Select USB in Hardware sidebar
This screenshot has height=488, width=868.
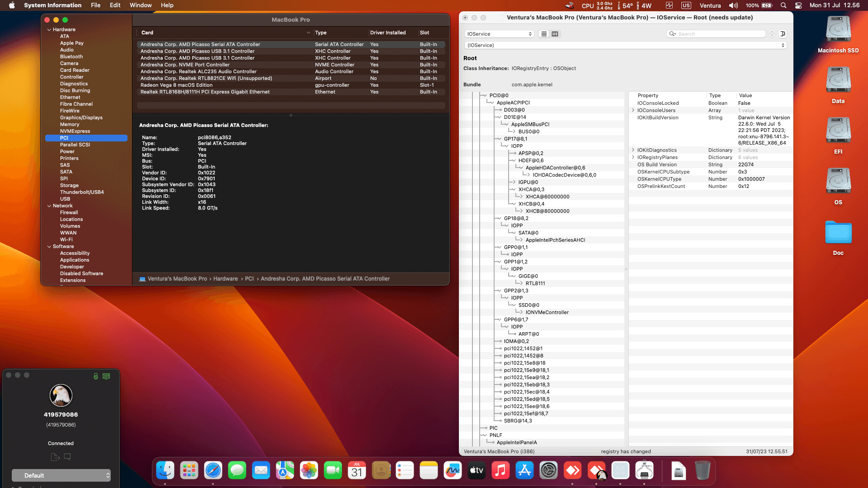tap(65, 199)
